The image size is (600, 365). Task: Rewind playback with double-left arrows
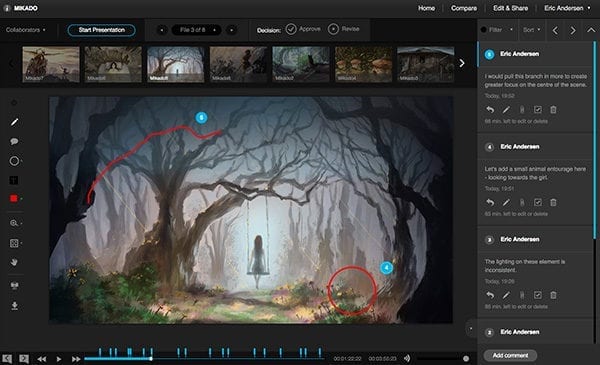(x=42, y=359)
